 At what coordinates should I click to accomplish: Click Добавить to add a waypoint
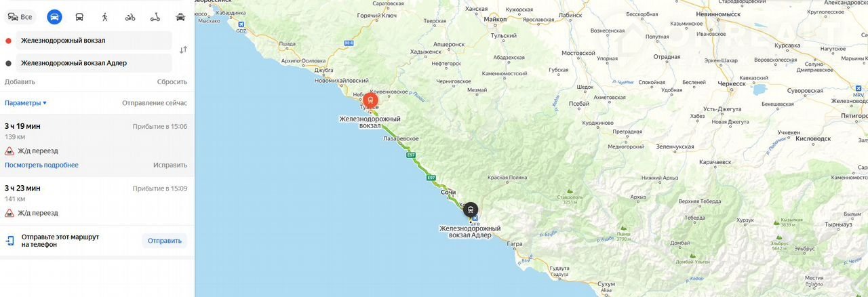(20, 82)
